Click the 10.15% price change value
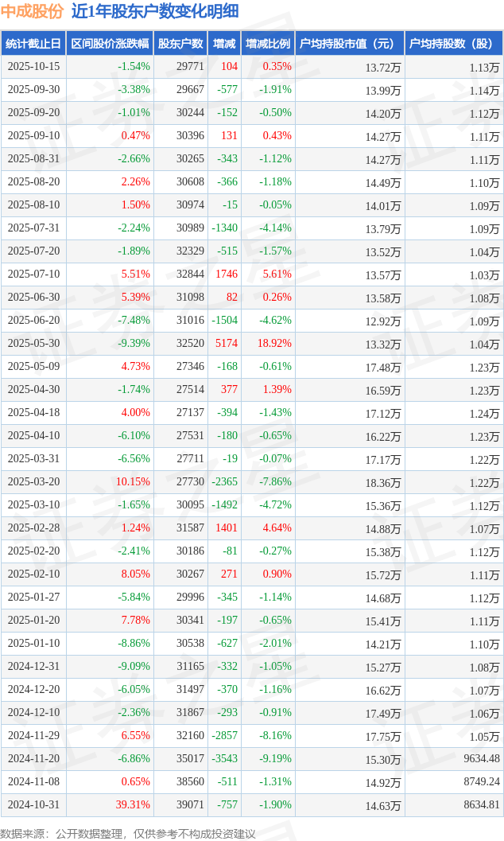This screenshot has height=841, width=504. [x=133, y=482]
